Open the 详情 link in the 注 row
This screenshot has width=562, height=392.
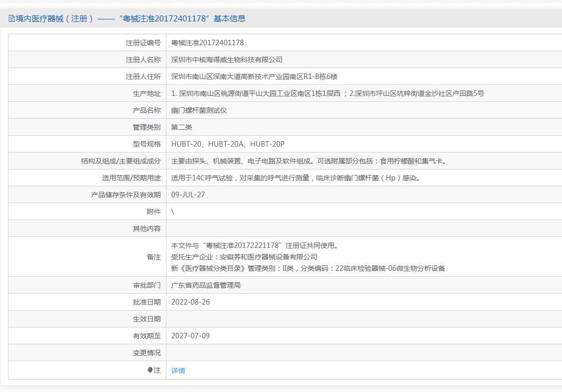click(178, 371)
